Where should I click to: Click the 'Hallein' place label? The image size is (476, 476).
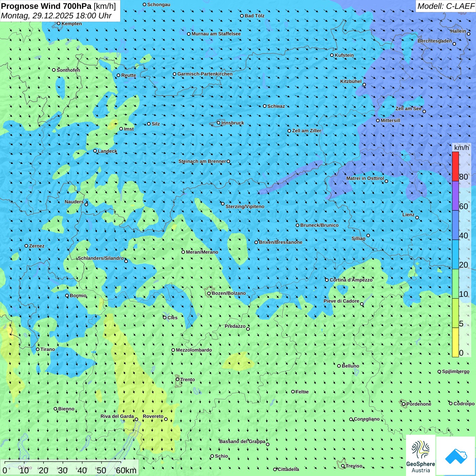pos(458,31)
